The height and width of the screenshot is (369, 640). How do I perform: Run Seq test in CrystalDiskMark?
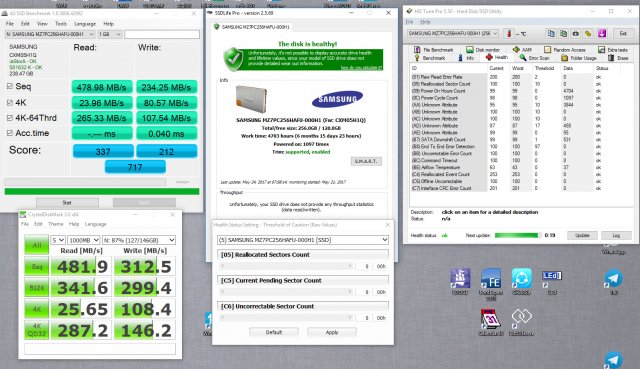(x=37, y=267)
